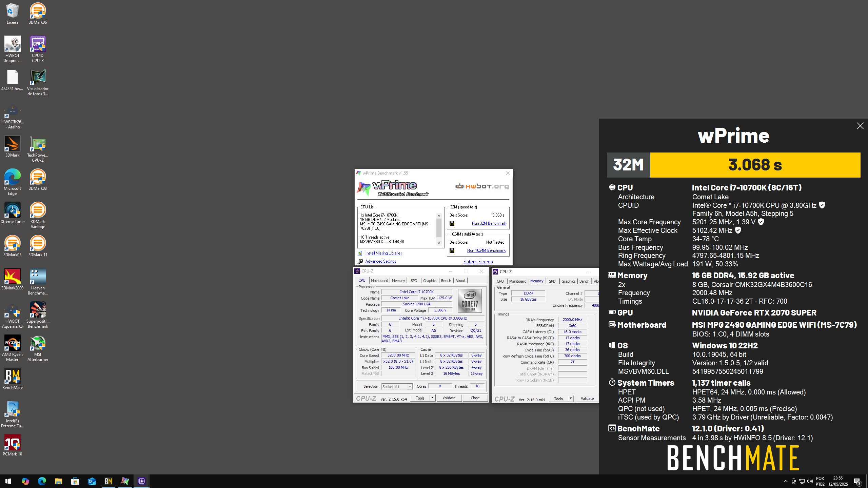Open the SPD tab in left CPU-Z window
The height and width of the screenshot is (488, 868).
click(x=414, y=281)
